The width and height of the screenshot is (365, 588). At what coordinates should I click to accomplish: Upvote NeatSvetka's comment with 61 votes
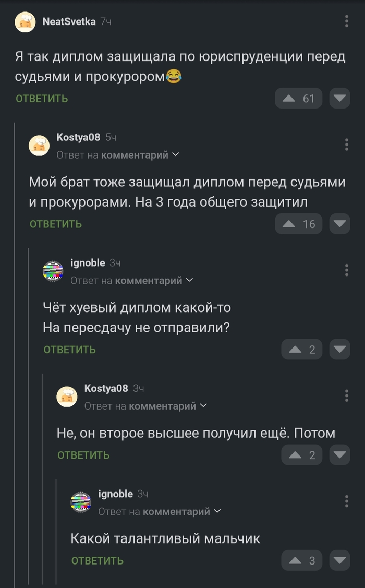[299, 98]
